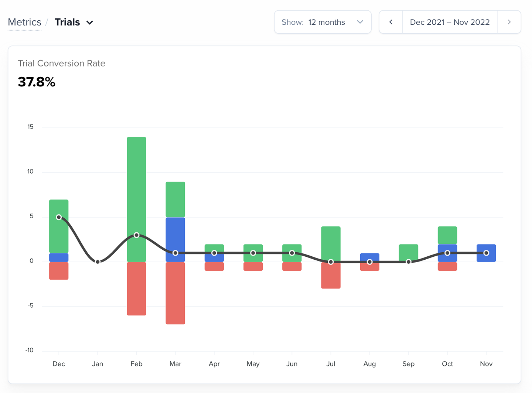Open the Show 12 months dropdown
532x393 pixels.
point(323,22)
